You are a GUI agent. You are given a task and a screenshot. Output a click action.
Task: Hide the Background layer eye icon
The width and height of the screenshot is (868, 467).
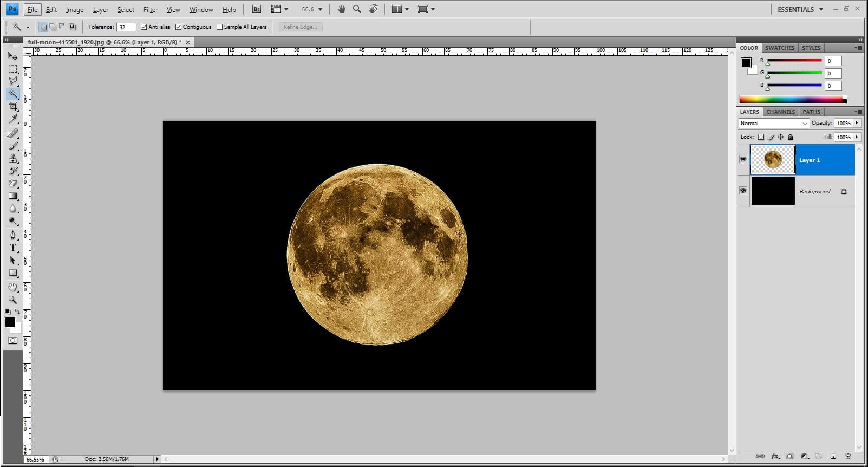[743, 191]
